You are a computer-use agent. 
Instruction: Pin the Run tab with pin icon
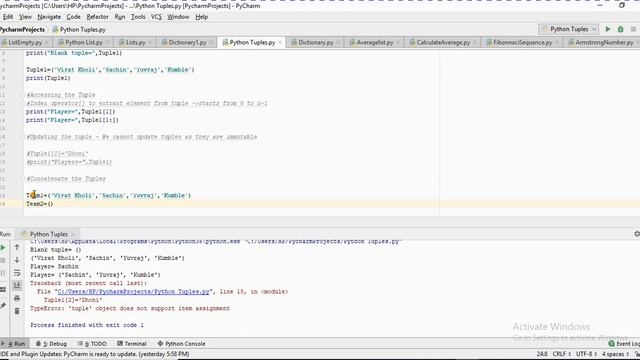coord(3,306)
